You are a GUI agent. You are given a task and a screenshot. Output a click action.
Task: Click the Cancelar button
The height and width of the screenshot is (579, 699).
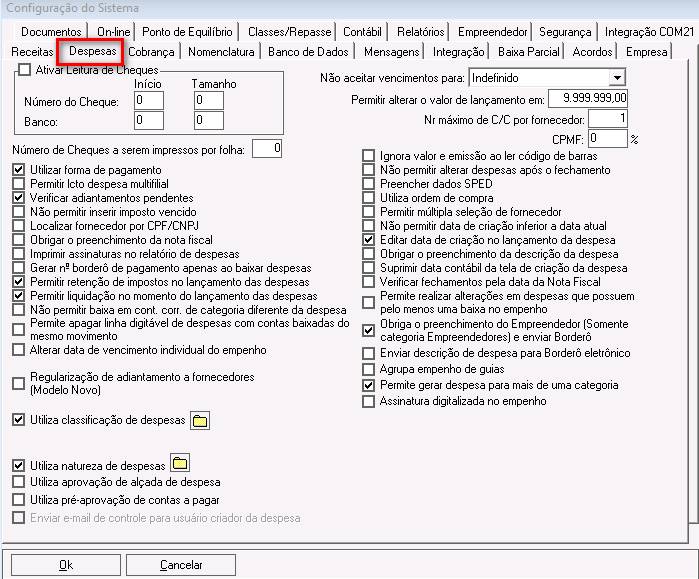coord(181,565)
